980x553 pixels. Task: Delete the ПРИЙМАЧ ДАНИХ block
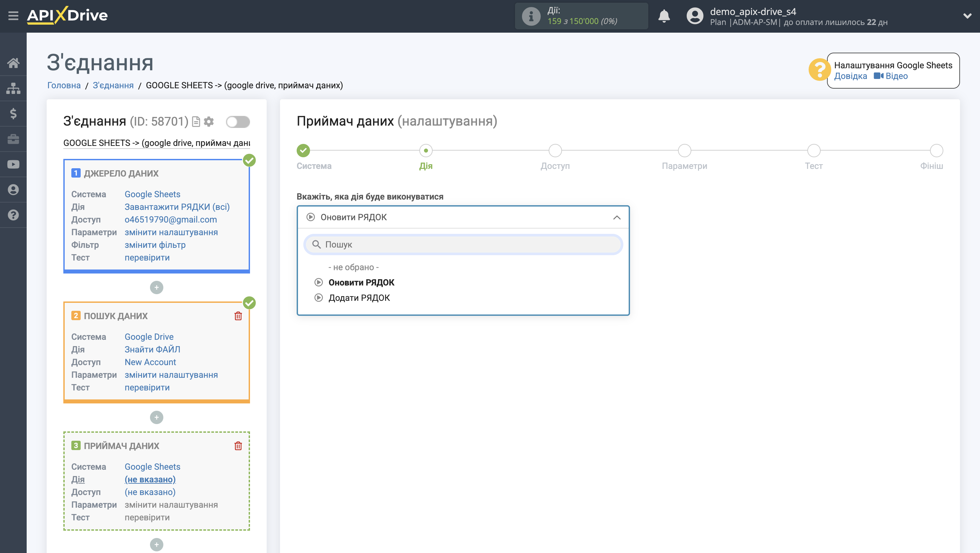(238, 446)
